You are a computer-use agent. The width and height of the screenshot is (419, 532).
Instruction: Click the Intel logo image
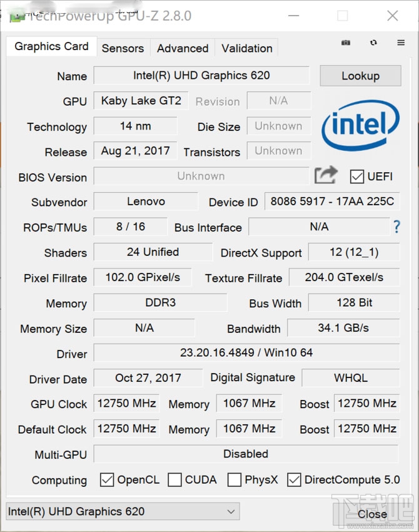click(361, 126)
